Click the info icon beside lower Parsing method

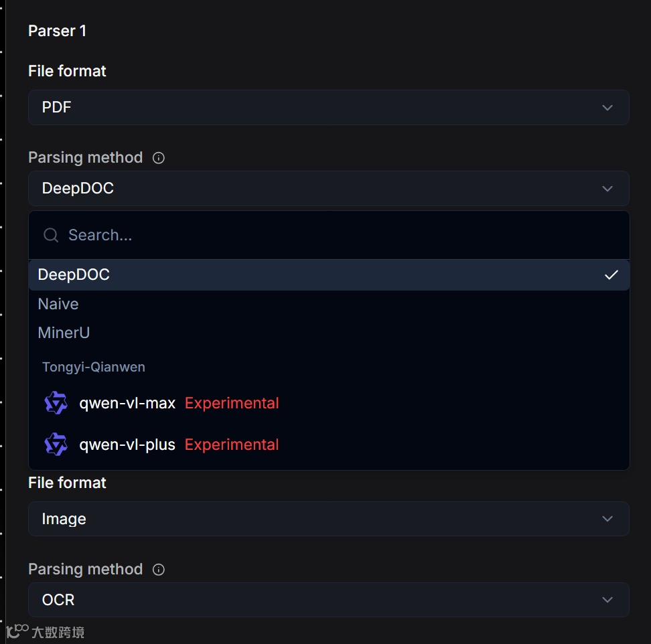[159, 570]
